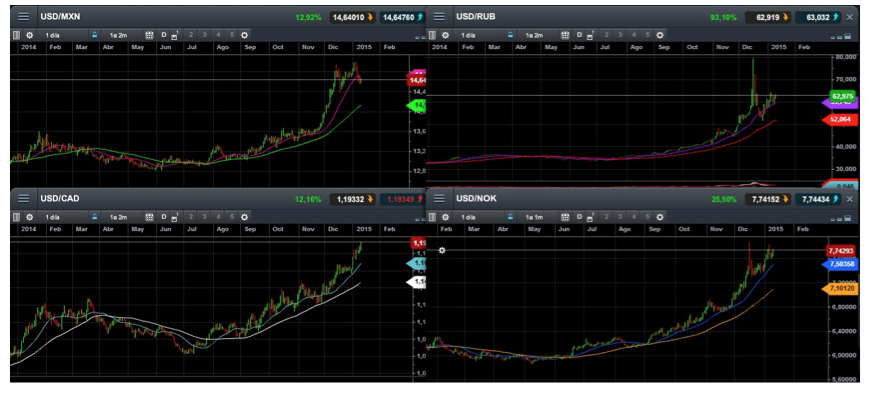The height and width of the screenshot is (395, 871).
Task: Toggle the blue time-range lock in USD/CAD toolbar
Action: coord(94,217)
